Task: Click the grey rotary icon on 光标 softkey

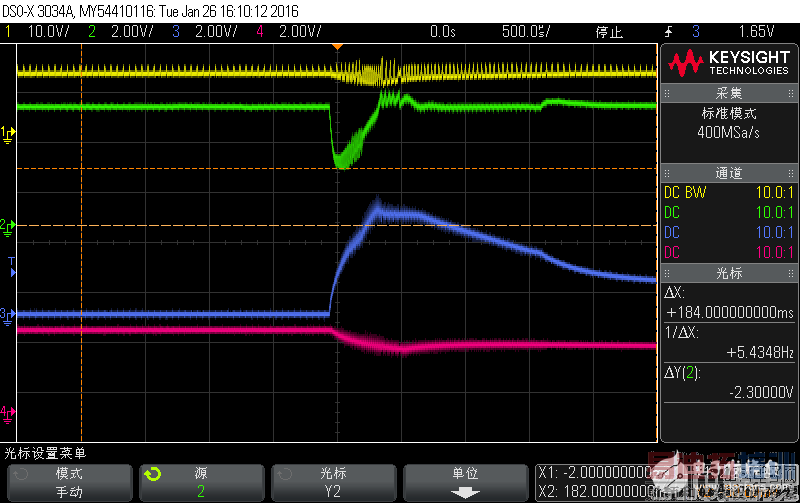Action: coord(285,474)
